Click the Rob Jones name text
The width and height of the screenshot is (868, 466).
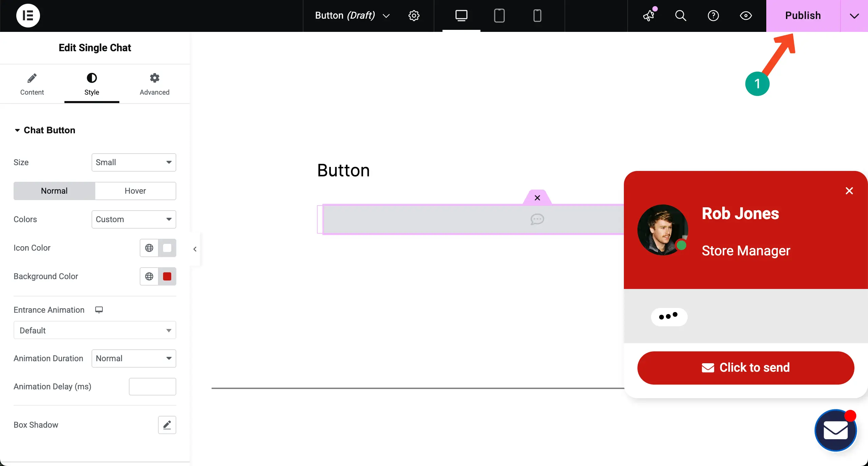741,214
